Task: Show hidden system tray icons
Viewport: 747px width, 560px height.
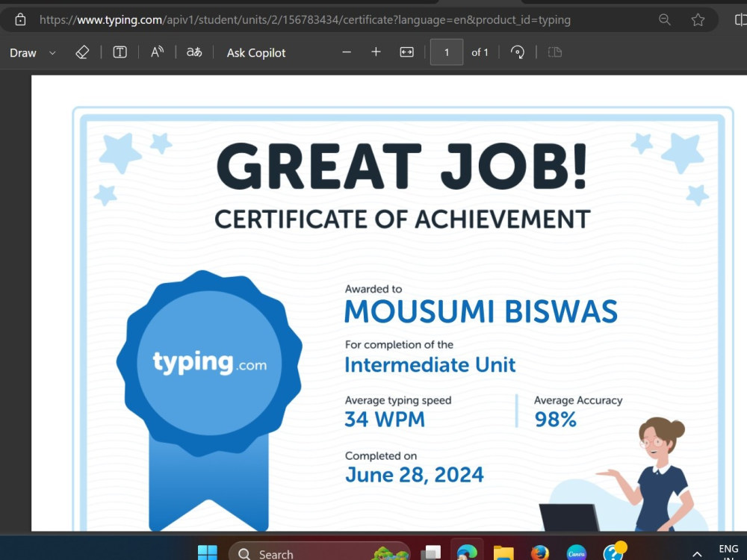Action: 697,554
